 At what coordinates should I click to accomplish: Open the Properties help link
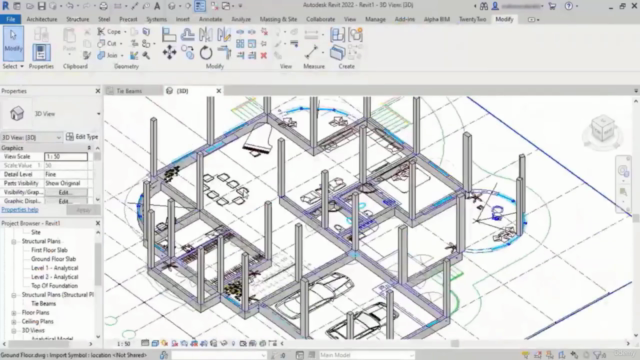[20, 210]
